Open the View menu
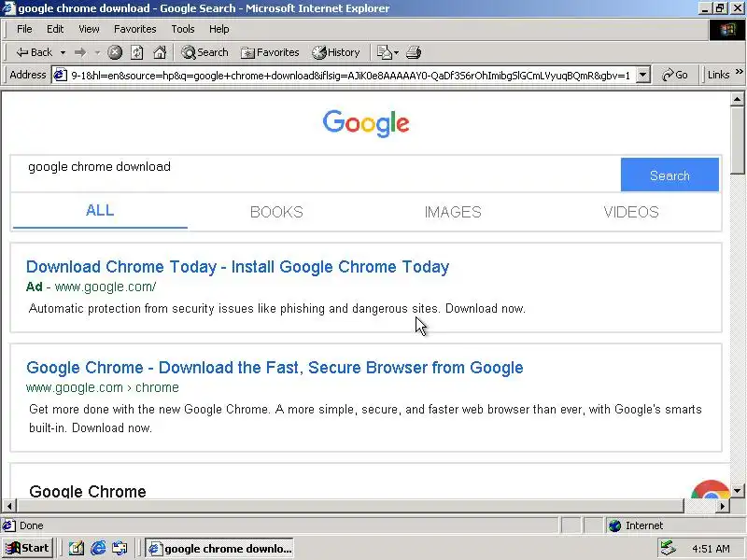The image size is (747, 560). coord(89,29)
